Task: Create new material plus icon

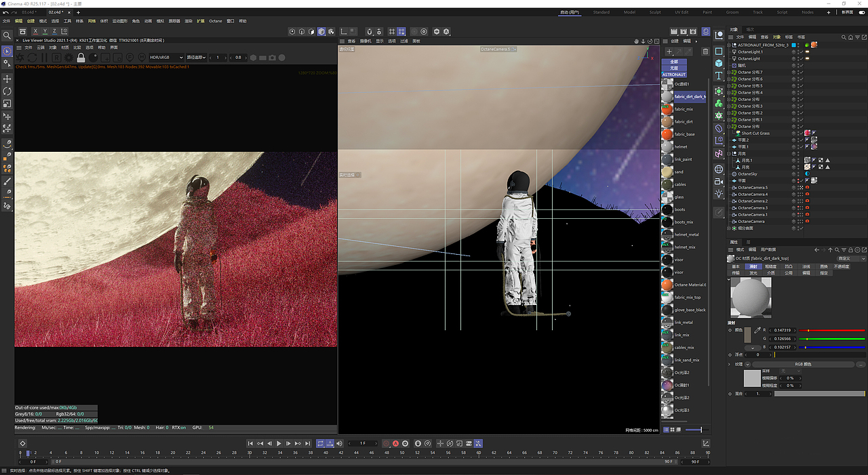Action: pyautogui.click(x=669, y=51)
